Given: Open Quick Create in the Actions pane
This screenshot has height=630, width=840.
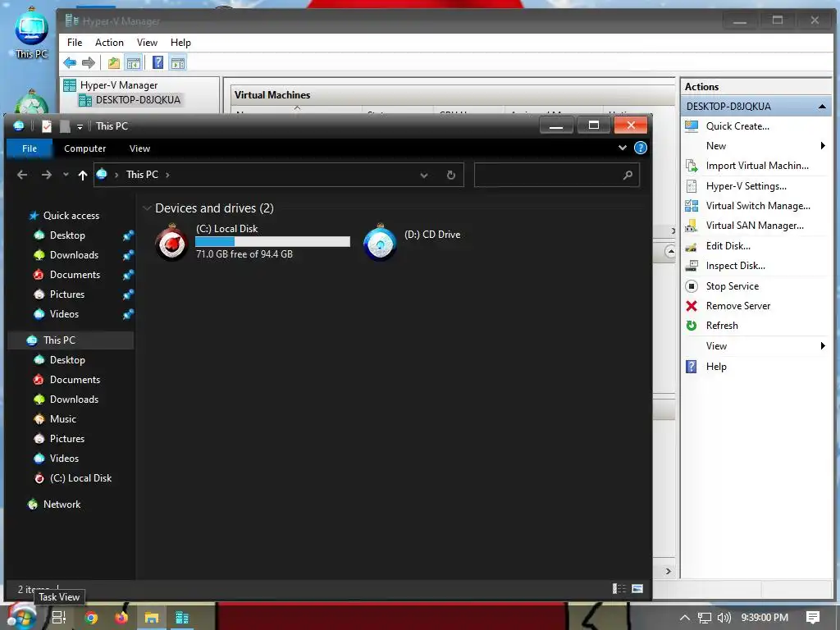Looking at the screenshot, I should pyautogui.click(x=737, y=126).
